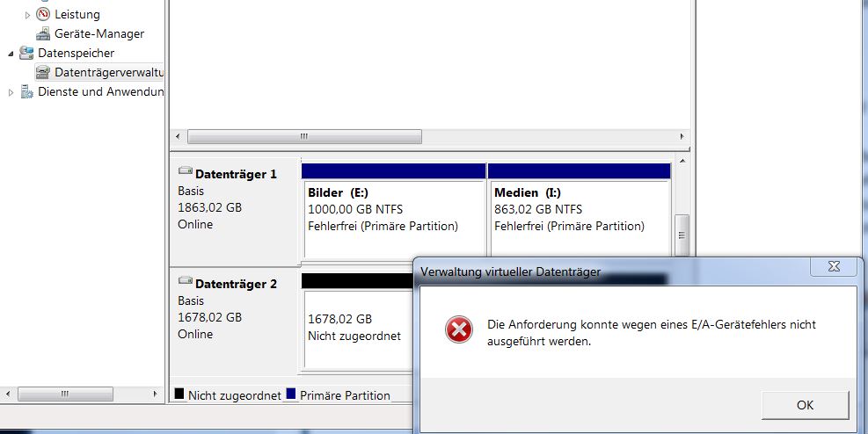Image resolution: width=868 pixels, height=434 pixels.
Task: Select Geräte-Manager in the tree
Action: coord(99,33)
